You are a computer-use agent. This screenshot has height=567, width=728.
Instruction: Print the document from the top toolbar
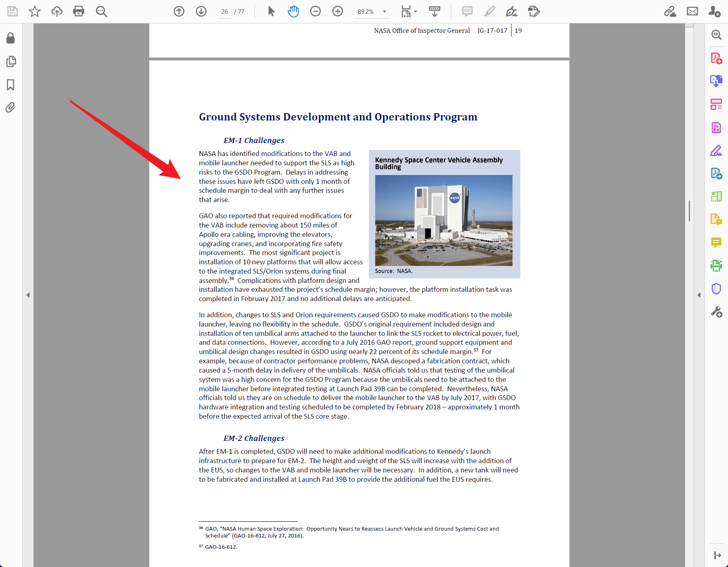pyautogui.click(x=79, y=11)
